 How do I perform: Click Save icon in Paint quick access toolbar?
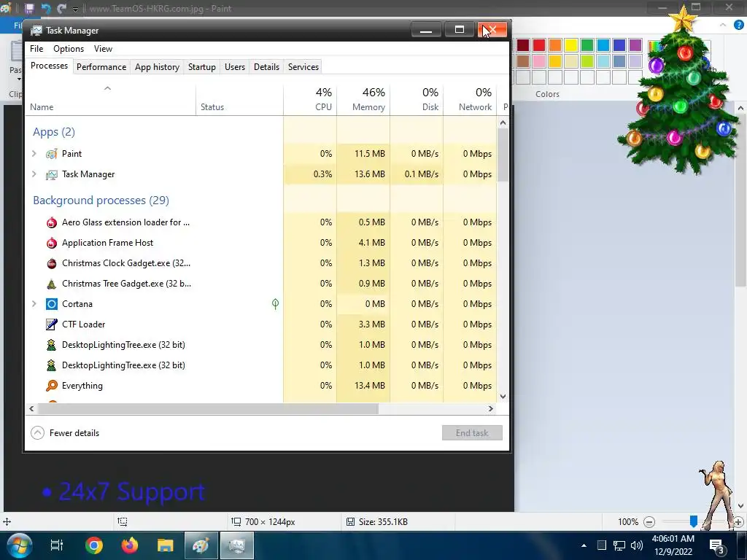(x=29, y=9)
